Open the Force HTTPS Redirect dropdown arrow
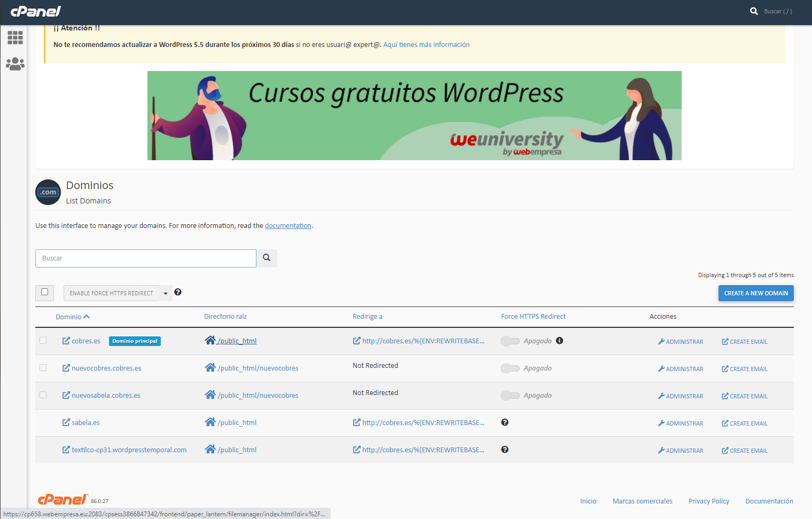Screen dimensions: 812x519 166,293
